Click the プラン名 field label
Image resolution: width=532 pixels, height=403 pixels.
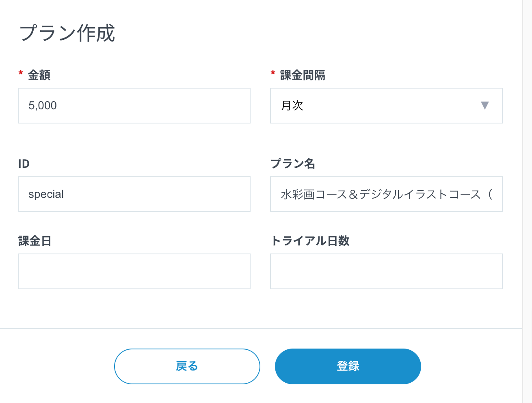click(292, 164)
